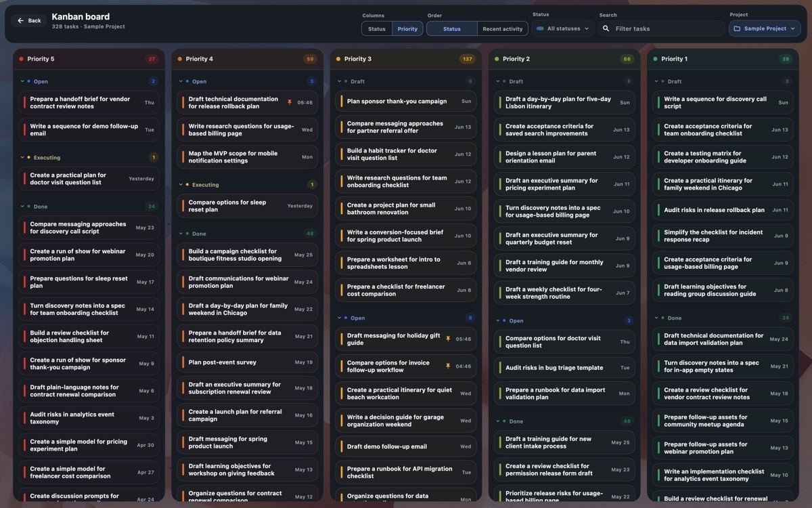Click the status pill icon beside All statuses
This screenshot has height=508, width=812.
click(x=540, y=28)
